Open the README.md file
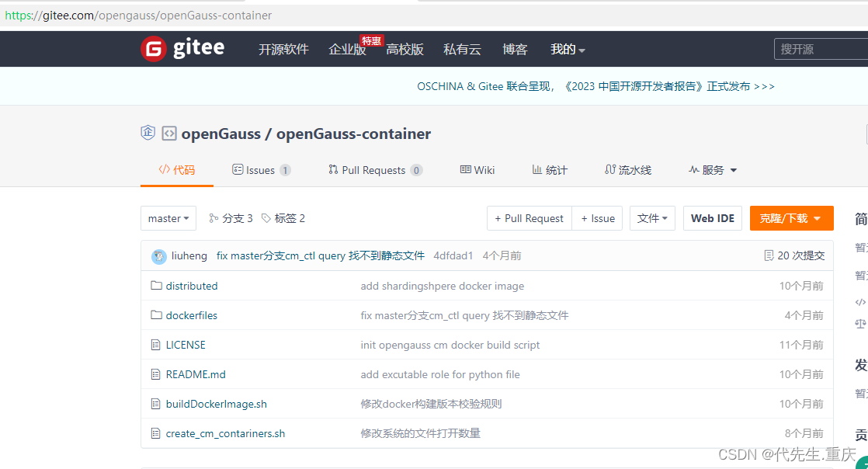The image size is (868, 469). 195,374
